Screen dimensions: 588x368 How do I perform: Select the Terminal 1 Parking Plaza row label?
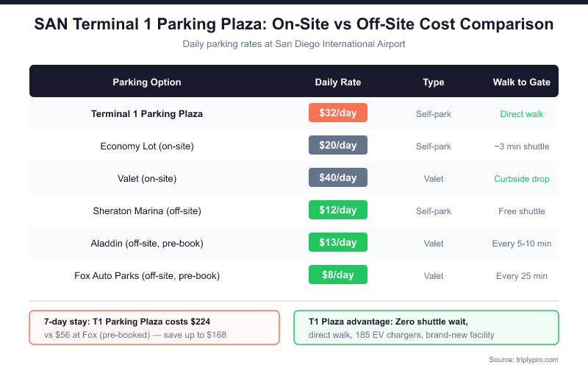[x=147, y=114]
